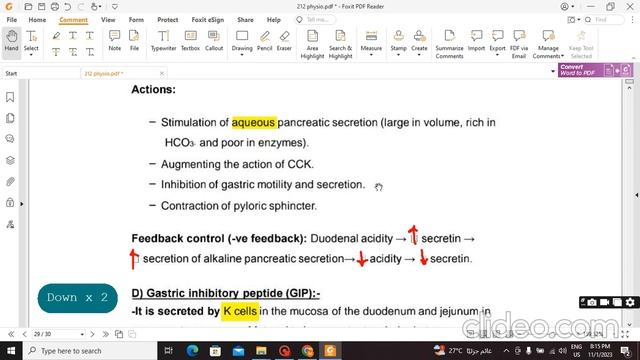Click Summarize Comments
This screenshot has width=640, height=360.
point(449,44)
